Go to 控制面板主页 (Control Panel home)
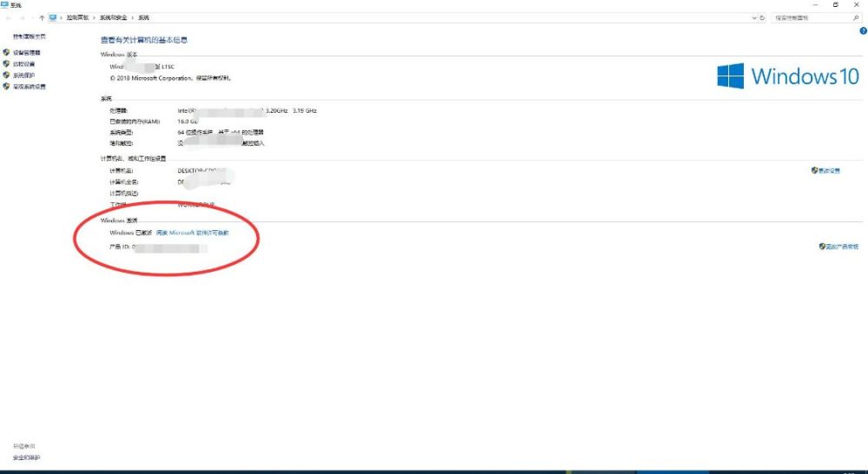This screenshot has height=474, width=868. (x=30, y=36)
